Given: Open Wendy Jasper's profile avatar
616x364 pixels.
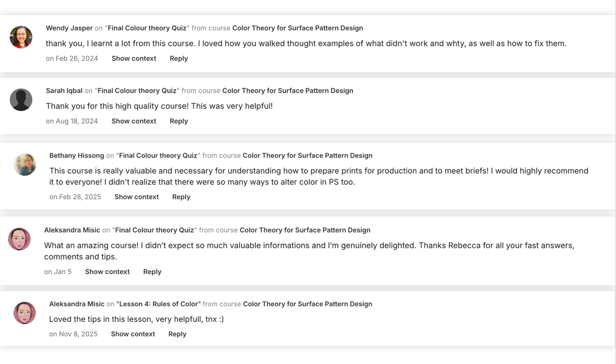Looking at the screenshot, I should (x=21, y=37).
